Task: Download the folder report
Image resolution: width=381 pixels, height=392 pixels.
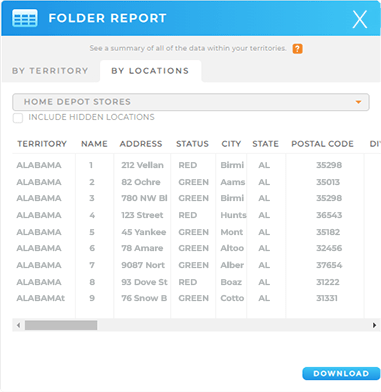Action: pyautogui.click(x=341, y=373)
